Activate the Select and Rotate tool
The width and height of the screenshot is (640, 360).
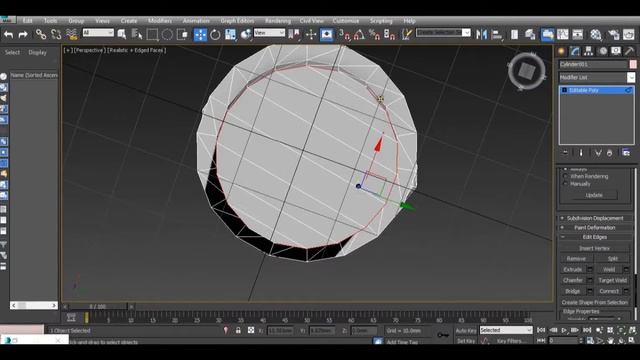pos(215,35)
